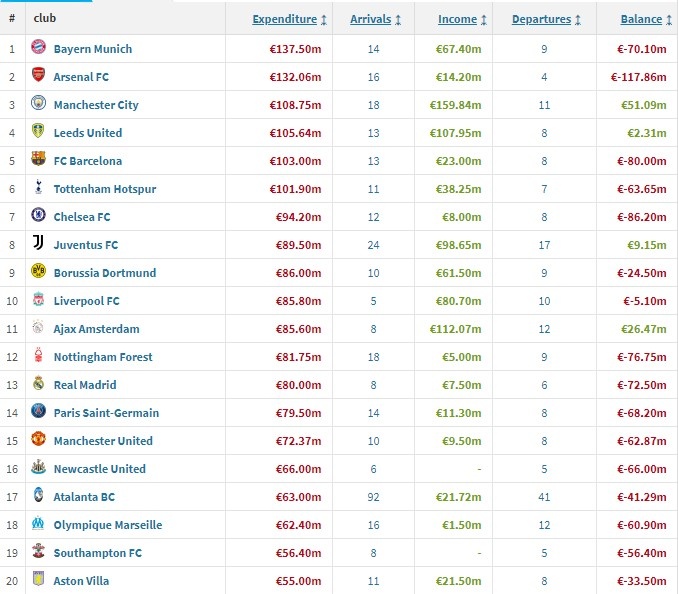Click the Manchester City badge icon
Viewport: 678px width, 594px height.
pos(38,104)
